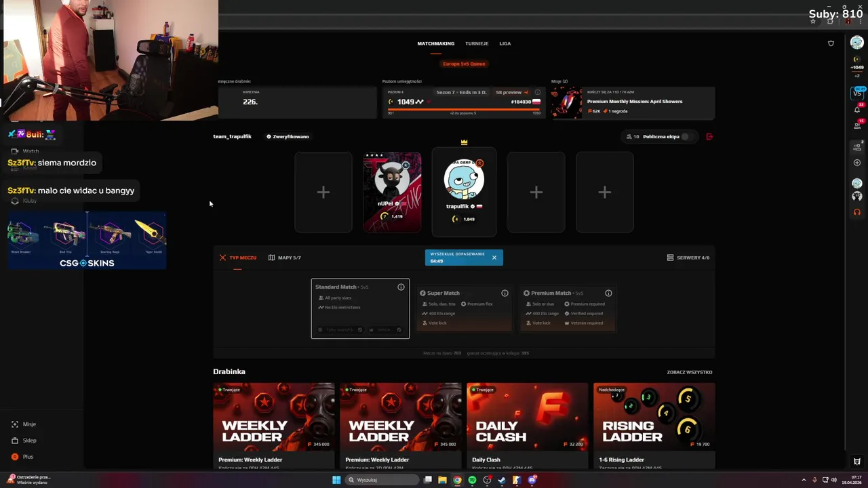
Task: Switch to Matchmaking tab
Action: (435, 43)
